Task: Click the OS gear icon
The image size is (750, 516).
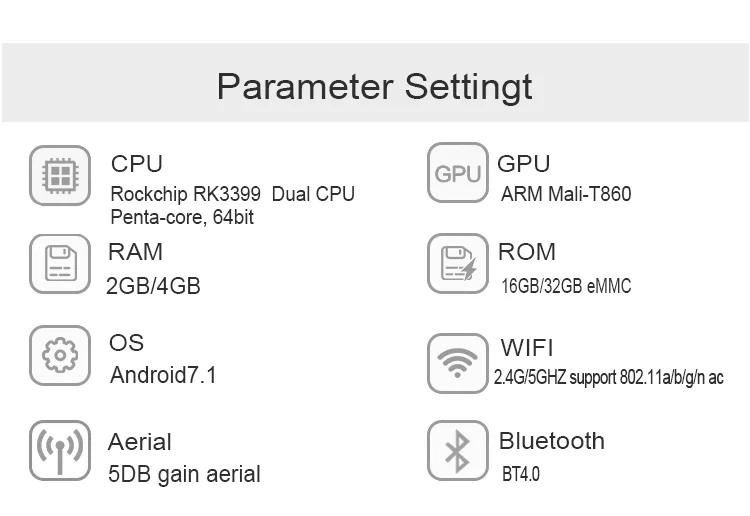Action: point(60,355)
